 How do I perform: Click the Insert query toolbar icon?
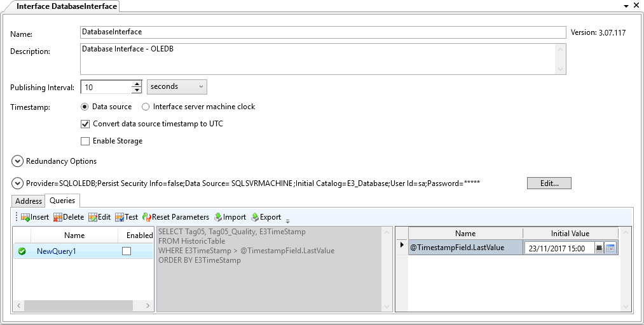[25, 217]
